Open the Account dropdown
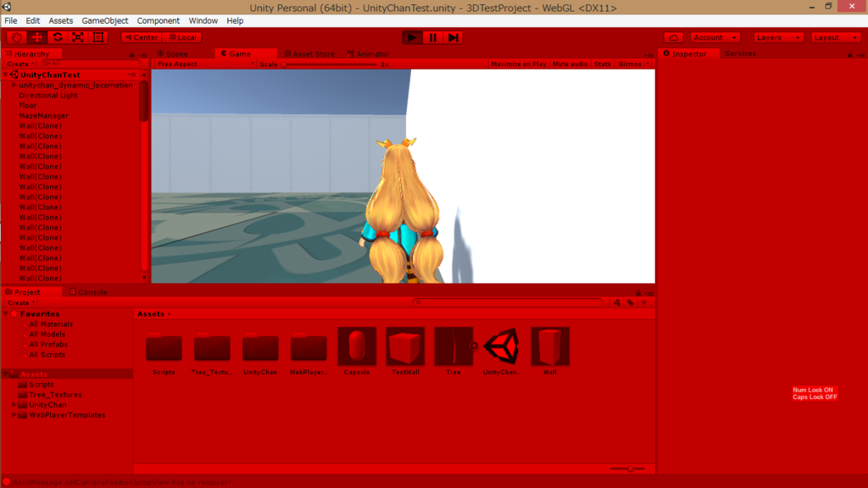The width and height of the screenshot is (868, 488). coord(715,37)
